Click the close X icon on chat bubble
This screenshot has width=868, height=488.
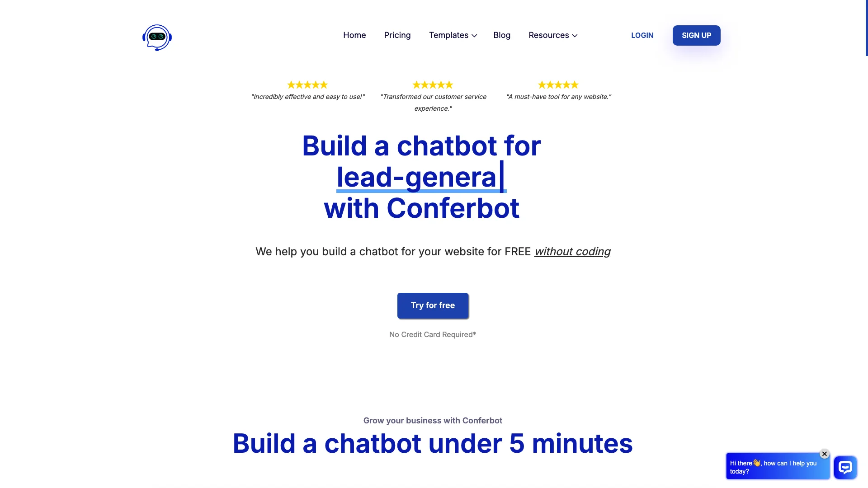(825, 454)
